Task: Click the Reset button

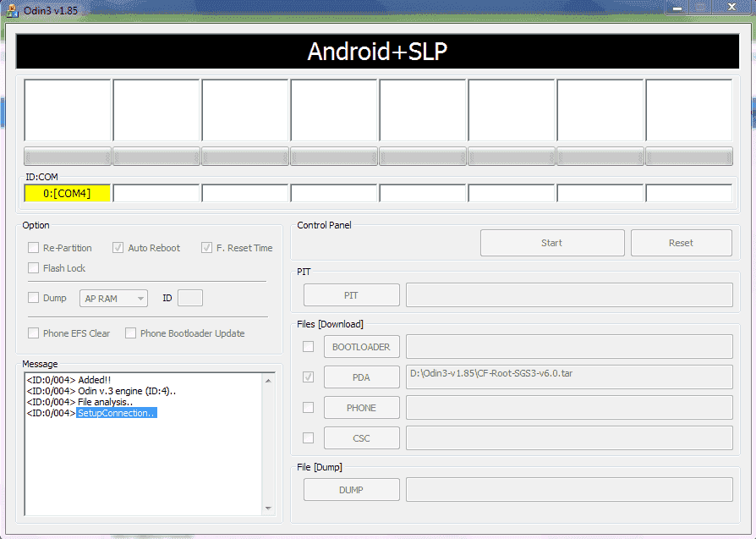Action: 682,243
